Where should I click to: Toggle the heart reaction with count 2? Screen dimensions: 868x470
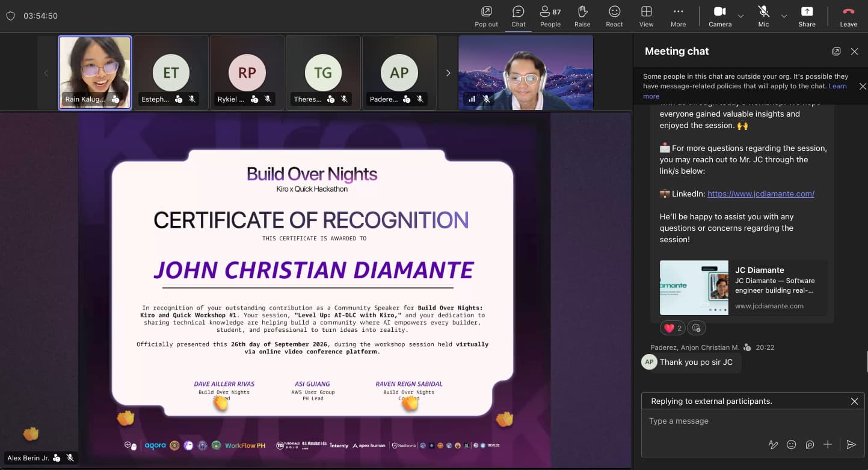673,328
